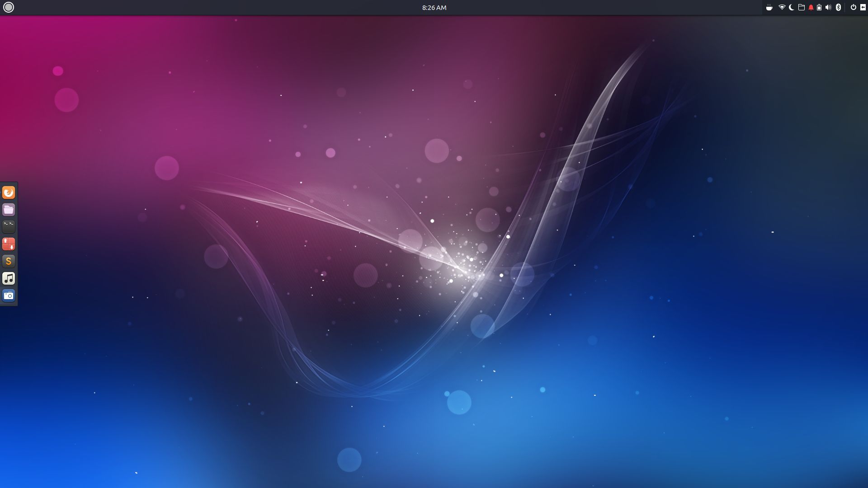
Task: Open the power session menu
Action: click(853, 7)
